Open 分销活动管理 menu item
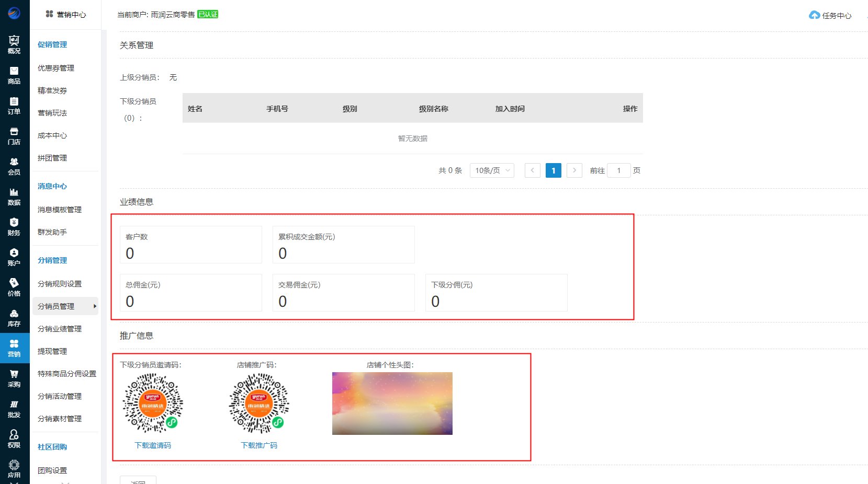This screenshot has height=484, width=868. [60, 396]
